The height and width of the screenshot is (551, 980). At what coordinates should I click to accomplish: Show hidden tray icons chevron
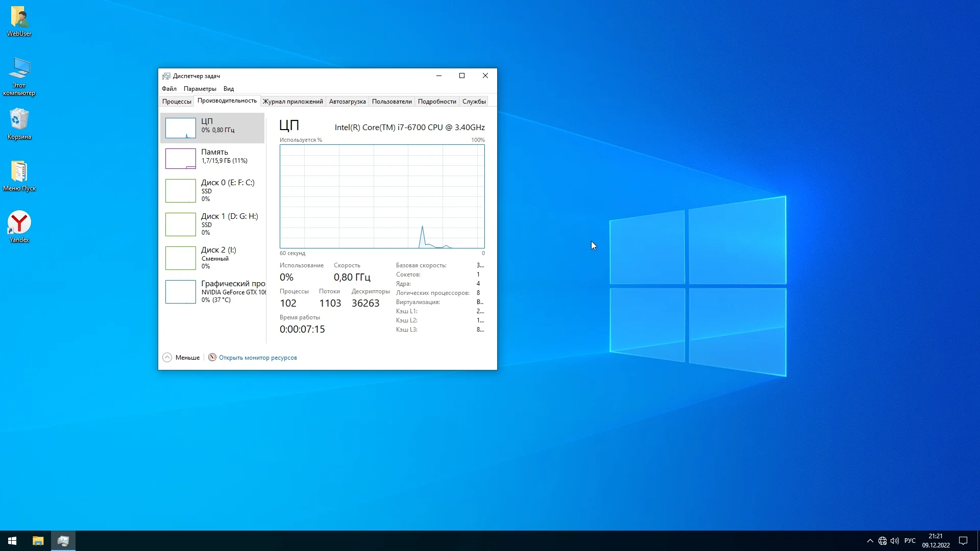pos(870,541)
